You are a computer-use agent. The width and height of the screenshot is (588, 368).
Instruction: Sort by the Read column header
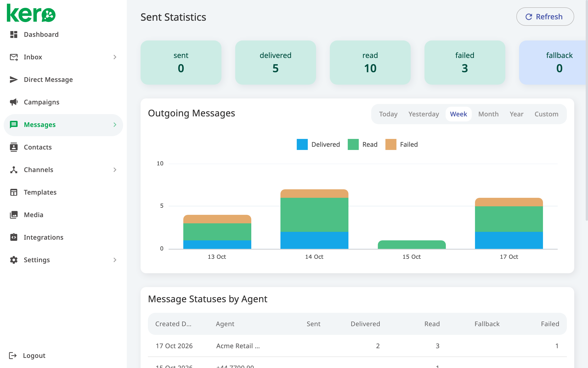tap(432, 324)
